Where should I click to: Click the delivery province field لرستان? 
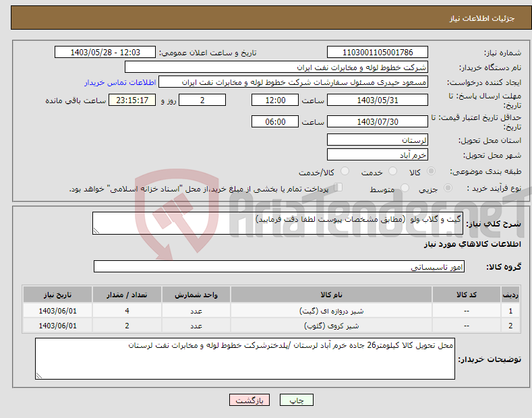click(x=378, y=140)
